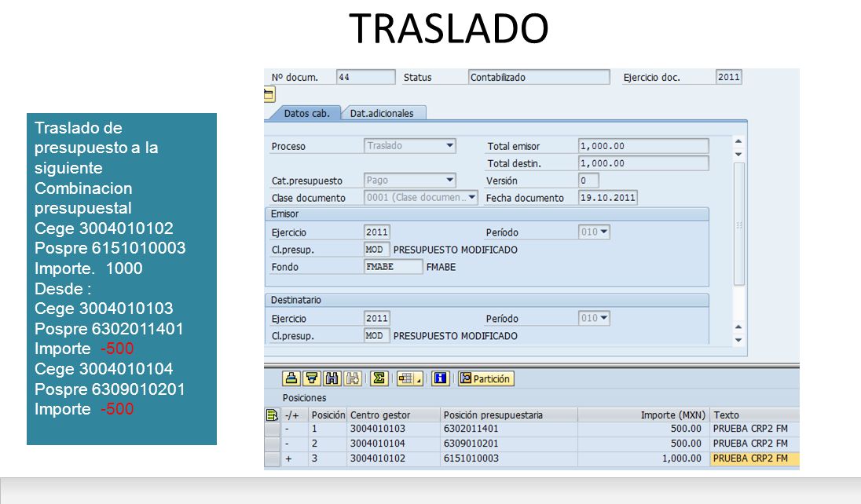The image size is (861, 504).
Task: Click the Emisor Ejercicio field 2011
Action: 377,232
